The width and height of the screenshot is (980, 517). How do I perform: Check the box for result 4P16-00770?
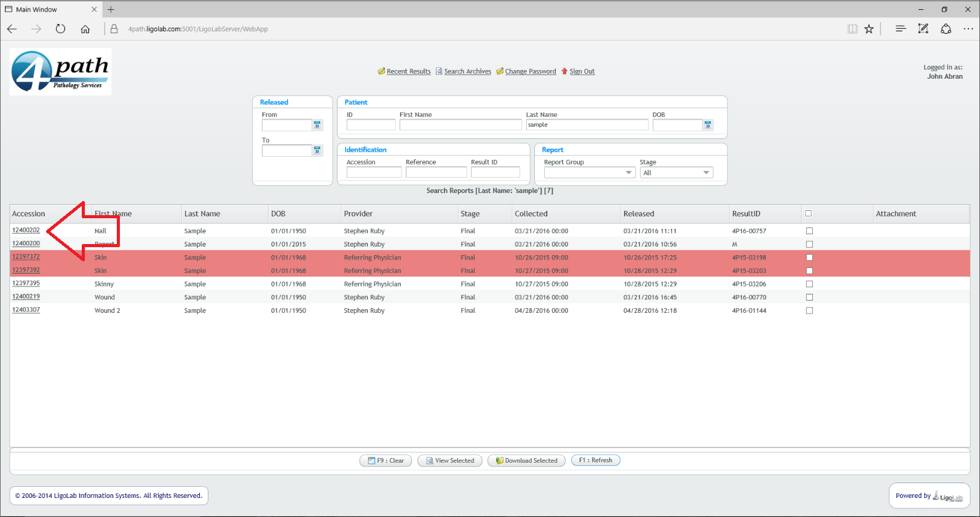click(809, 297)
